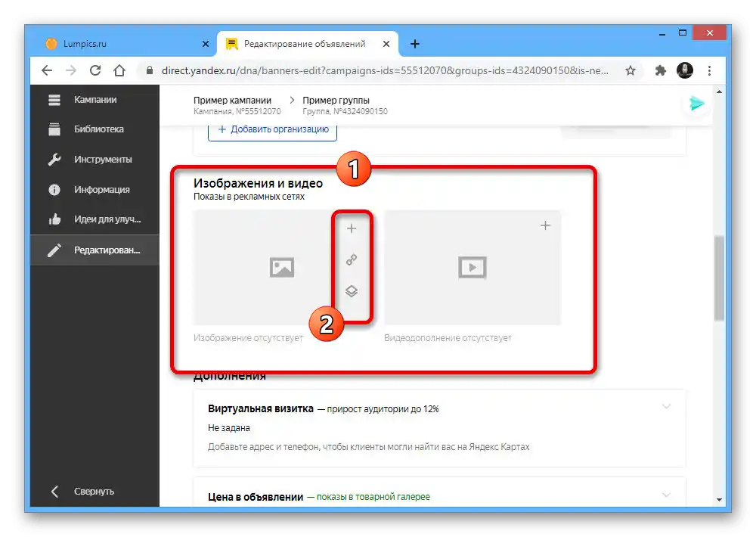This screenshot has height=537, width=756.
Task: Click the site lock icon
Action: 150,70
